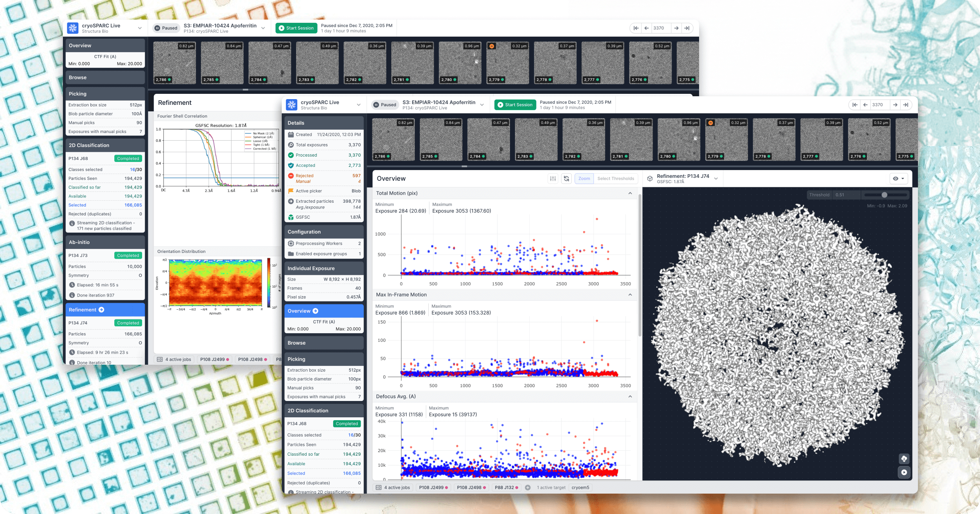Jump to first exposure in front window
980x514 pixels.
point(855,105)
